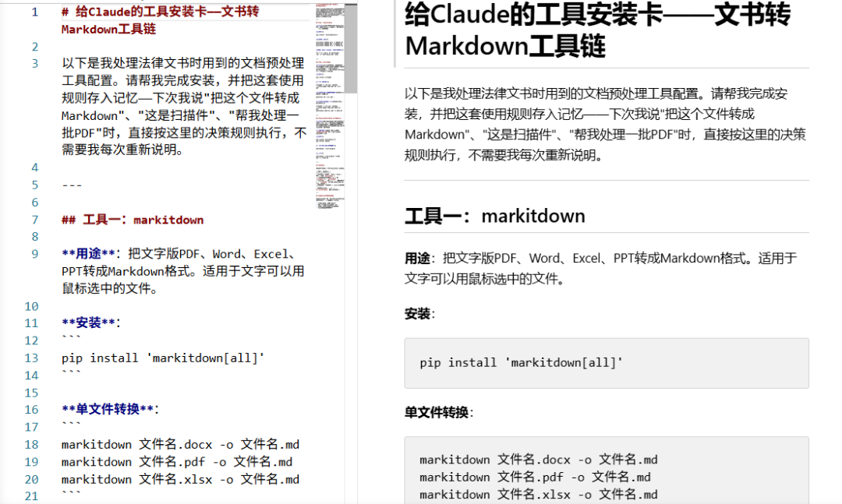Screen dimensions: 842x504
Task: Click line number 16 in the editor gutter
Action: coord(32,410)
